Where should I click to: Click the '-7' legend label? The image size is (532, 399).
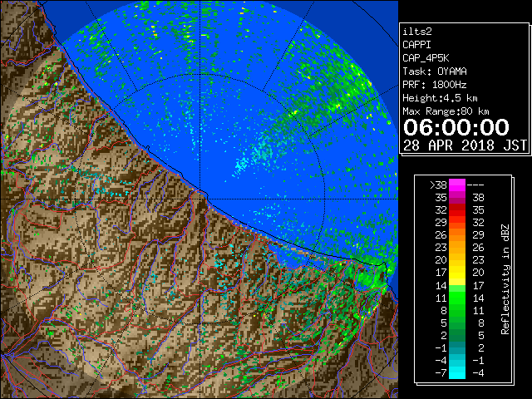[x=441, y=373]
